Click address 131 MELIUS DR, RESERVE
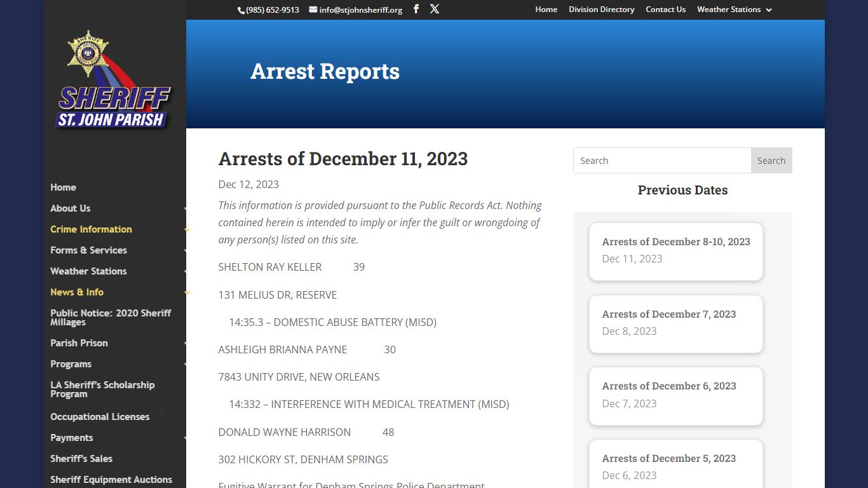The image size is (868, 488). tap(278, 295)
